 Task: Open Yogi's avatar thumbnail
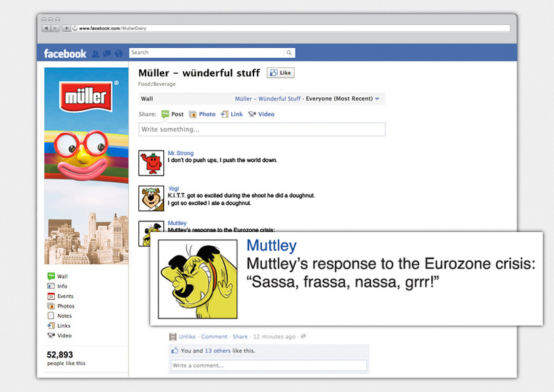coord(151,198)
